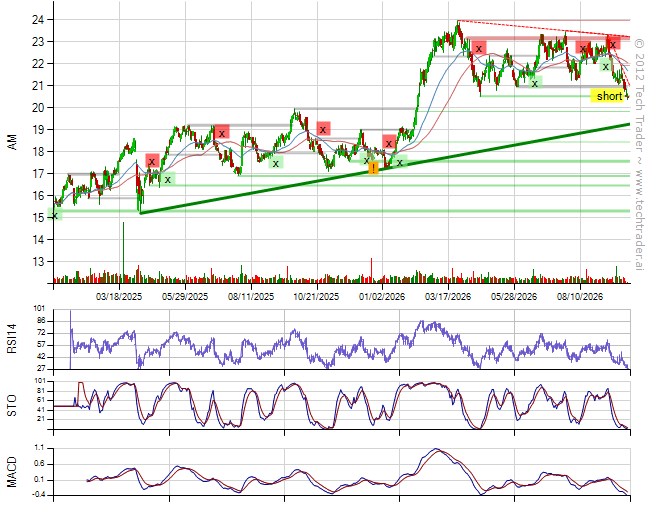
Task: Select the green x marker at price 15
Action: pyautogui.click(x=55, y=216)
